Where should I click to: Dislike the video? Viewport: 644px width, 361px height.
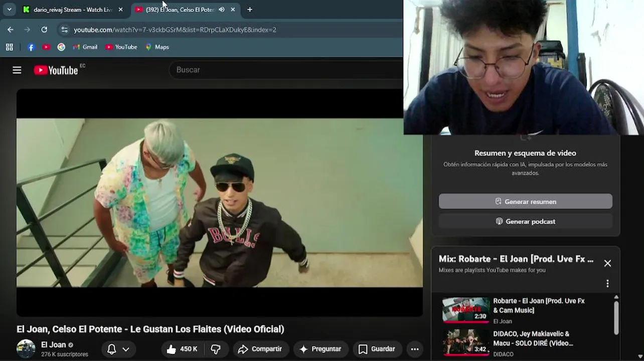216,349
